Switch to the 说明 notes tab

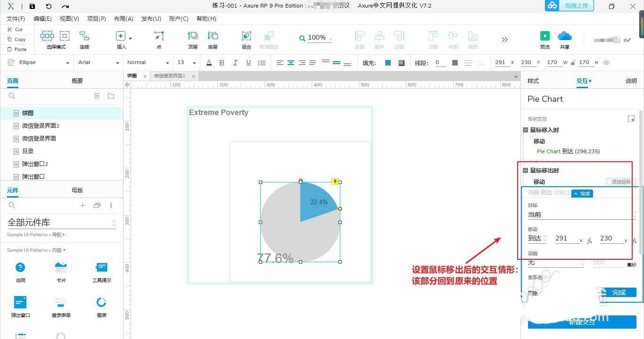(631, 81)
